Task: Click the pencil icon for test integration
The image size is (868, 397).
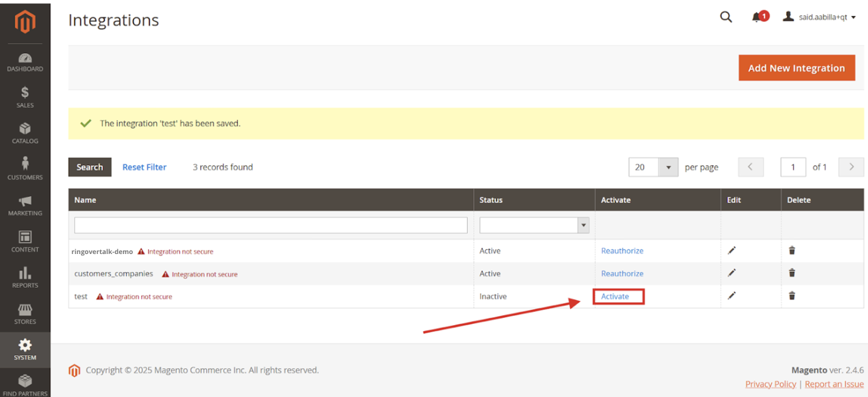Action: 732,296
